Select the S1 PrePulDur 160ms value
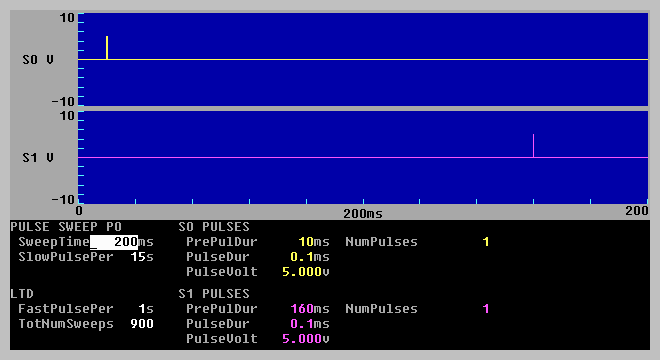 310,309
